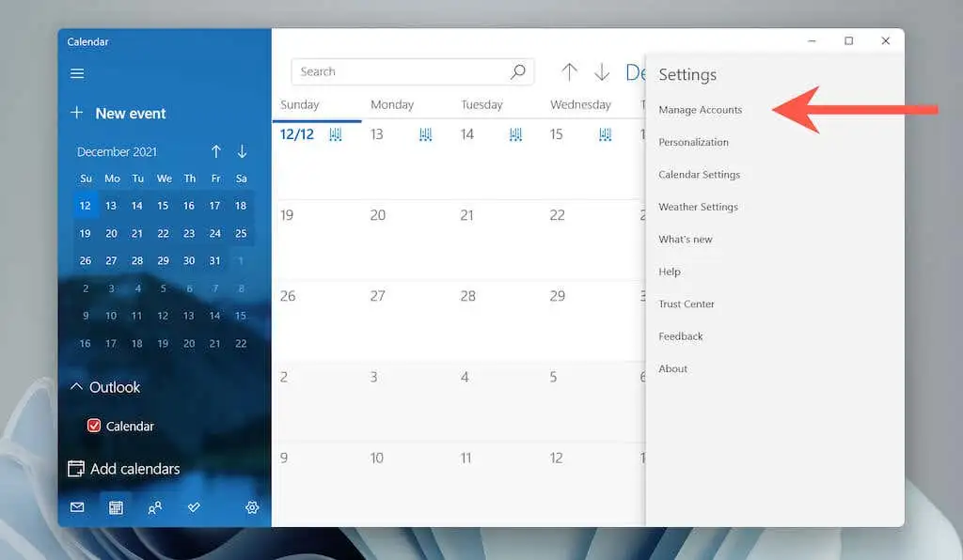
Task: Go to previous month in mini calendar
Action: 215,151
